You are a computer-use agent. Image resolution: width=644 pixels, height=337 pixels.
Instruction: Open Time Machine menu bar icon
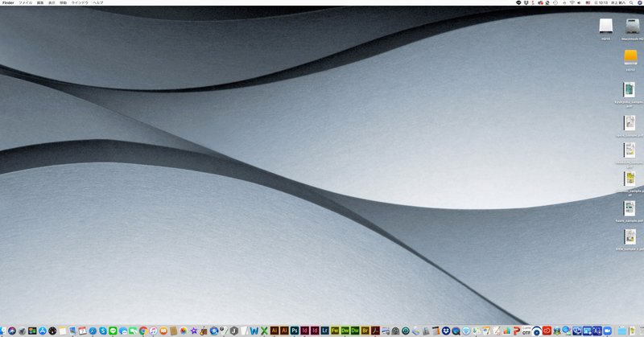coord(555,2)
